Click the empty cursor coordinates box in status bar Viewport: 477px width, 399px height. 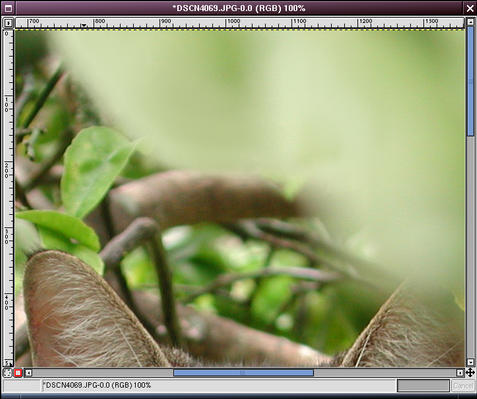(x=22, y=386)
